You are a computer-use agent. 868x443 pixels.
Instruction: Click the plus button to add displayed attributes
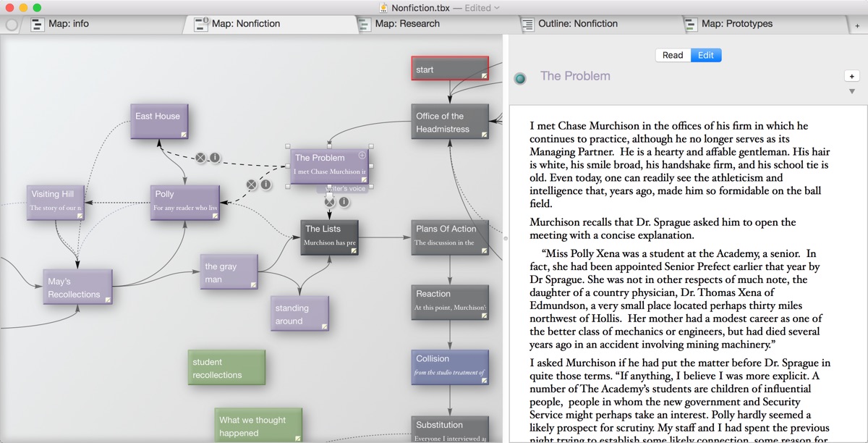(851, 76)
